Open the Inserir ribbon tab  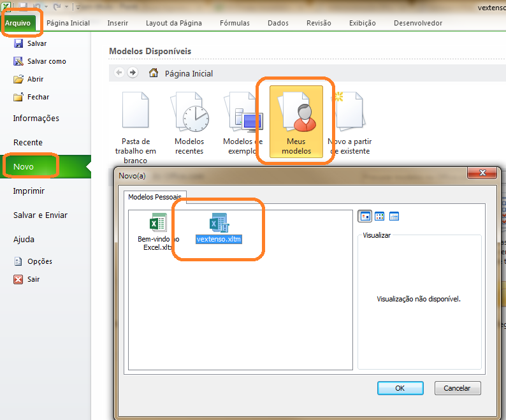(x=118, y=23)
